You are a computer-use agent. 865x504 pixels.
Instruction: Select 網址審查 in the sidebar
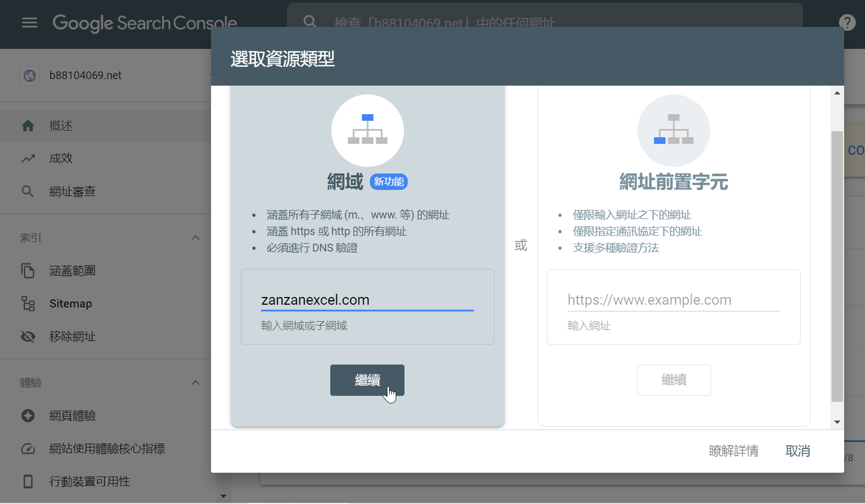click(106, 192)
